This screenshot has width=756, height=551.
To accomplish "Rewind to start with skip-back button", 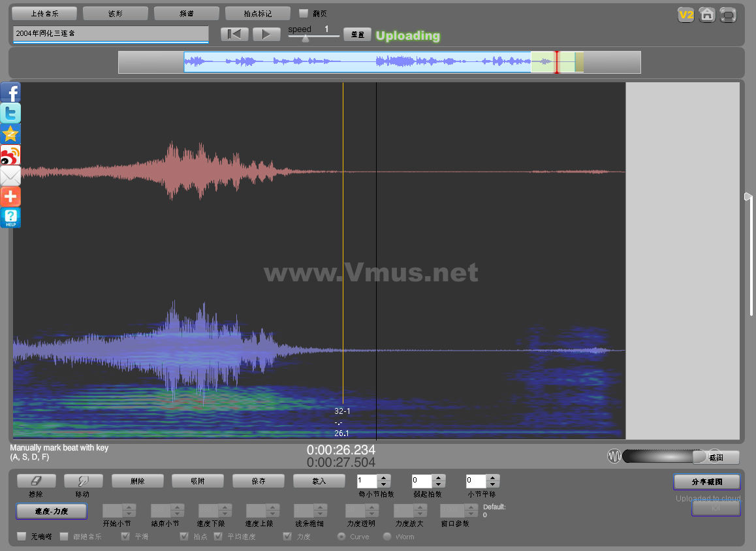I will pyautogui.click(x=234, y=35).
